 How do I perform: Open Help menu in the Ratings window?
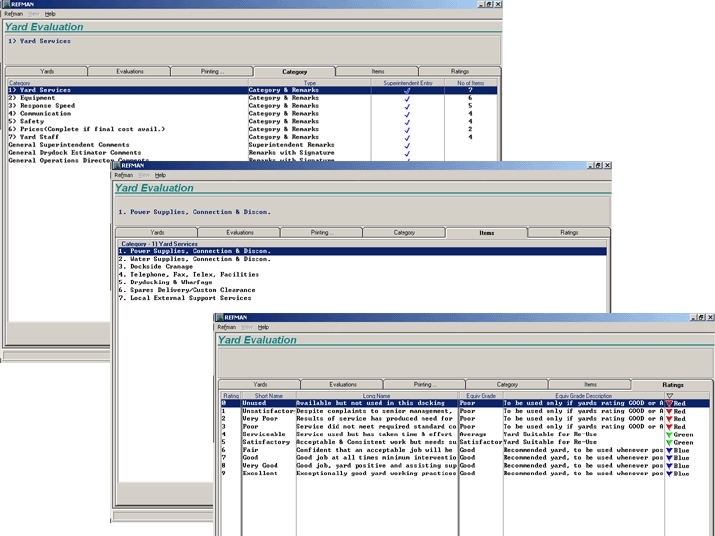tap(263, 327)
